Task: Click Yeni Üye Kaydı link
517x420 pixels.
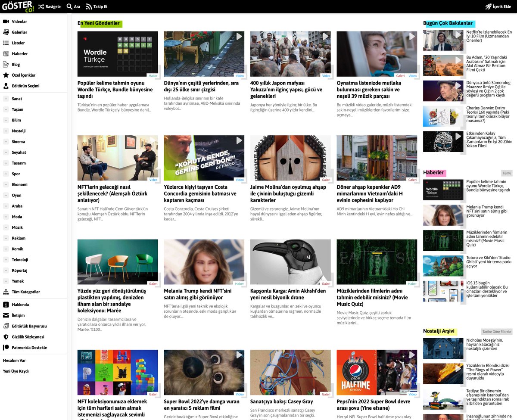Action: point(16,371)
